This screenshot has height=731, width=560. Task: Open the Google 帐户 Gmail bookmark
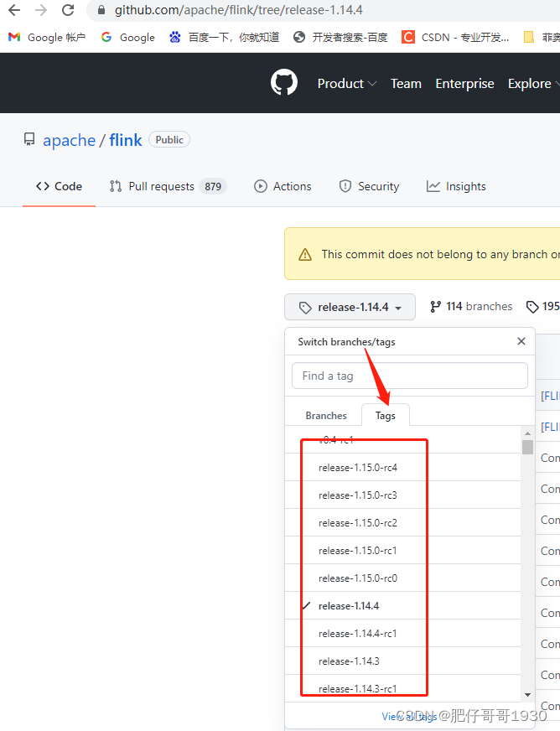point(47,37)
